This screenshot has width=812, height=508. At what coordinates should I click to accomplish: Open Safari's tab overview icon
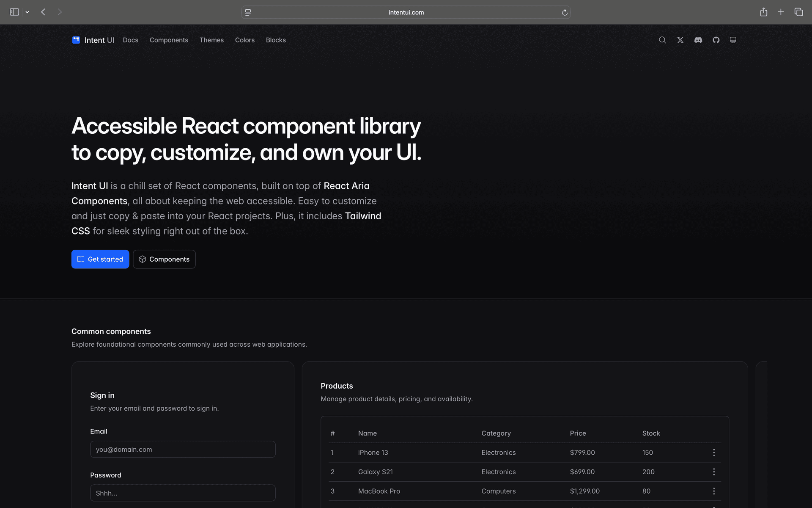pyautogui.click(x=798, y=12)
